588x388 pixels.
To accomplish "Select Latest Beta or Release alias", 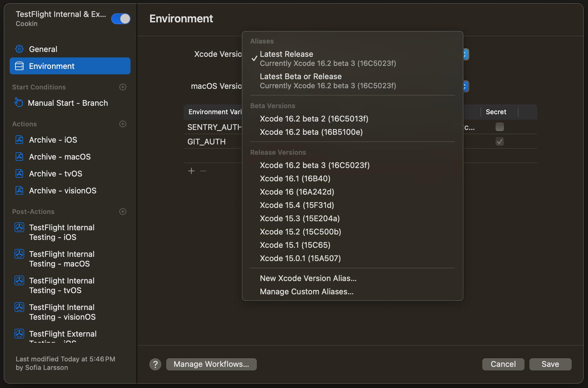I will click(353, 81).
